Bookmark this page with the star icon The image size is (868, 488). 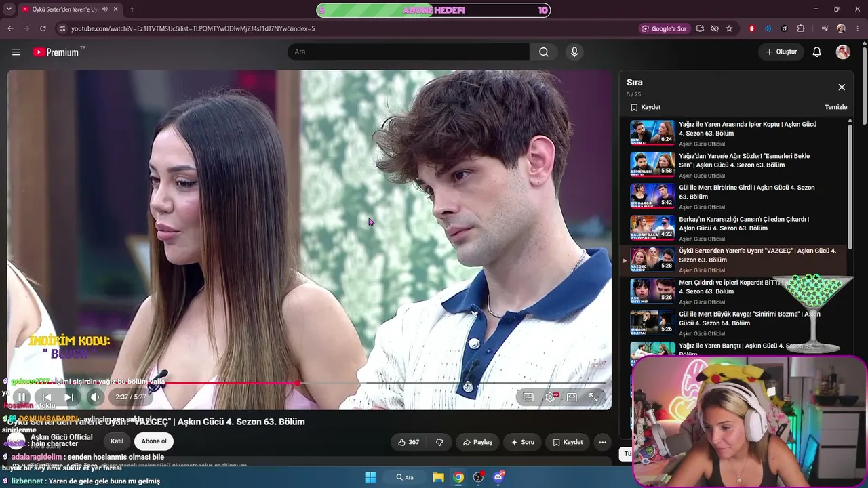729,28
